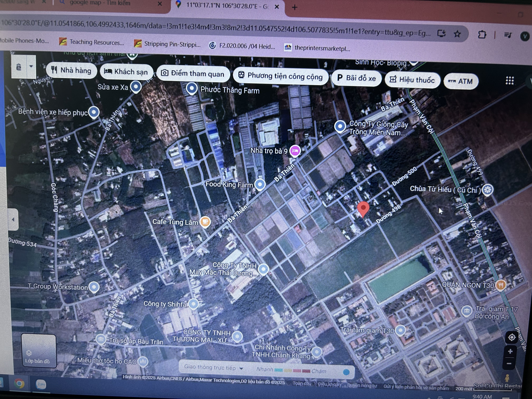Screen dimensions: 532x399
Task: Open the Cafe Tùng Lâm coffee pin
Action: coord(205,221)
